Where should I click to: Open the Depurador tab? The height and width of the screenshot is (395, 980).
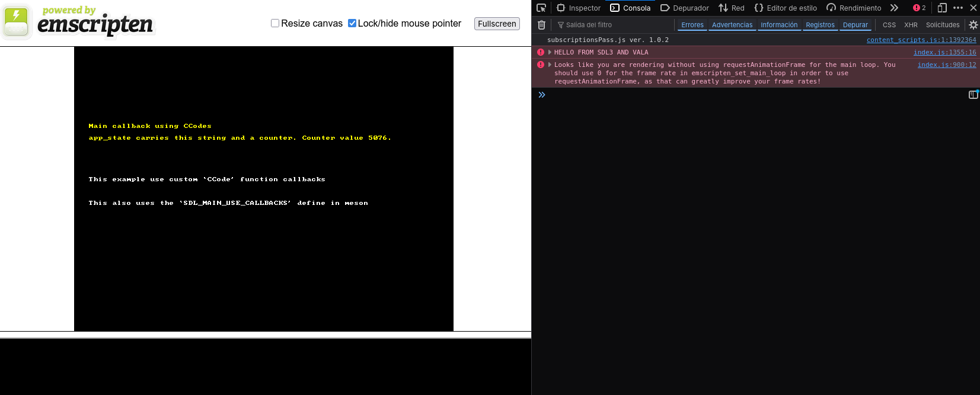[x=685, y=8]
